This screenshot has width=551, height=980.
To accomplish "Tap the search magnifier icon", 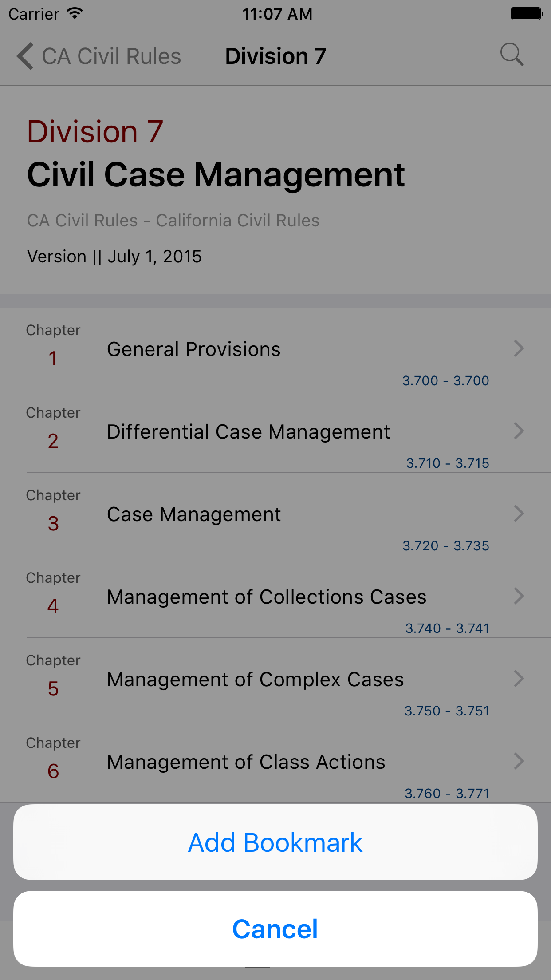I will pos(512,55).
